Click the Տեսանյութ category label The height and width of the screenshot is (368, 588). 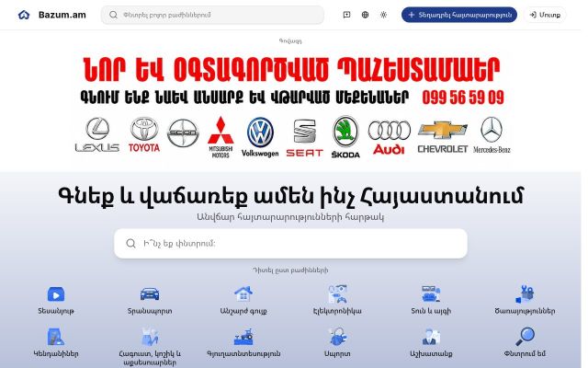pos(56,311)
